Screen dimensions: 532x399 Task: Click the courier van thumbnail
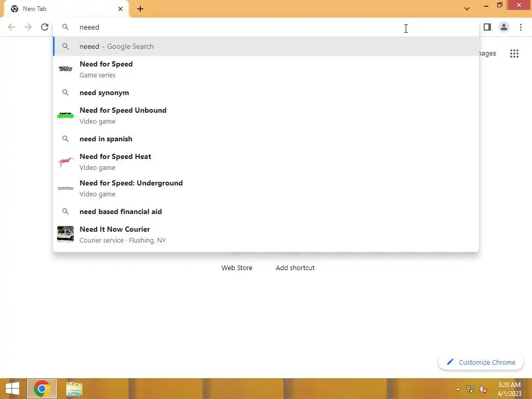[x=65, y=234]
